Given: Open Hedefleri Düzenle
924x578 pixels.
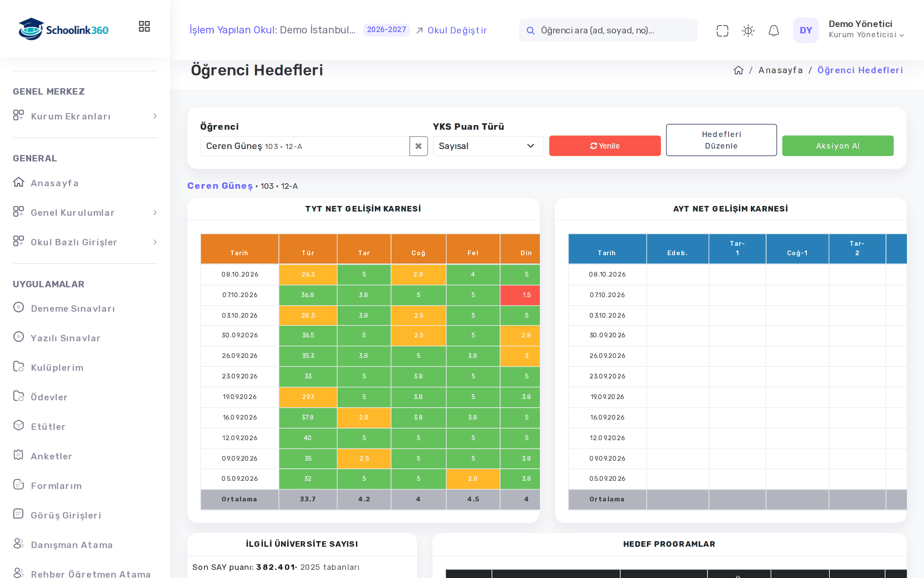Looking at the screenshot, I should pos(721,140).
